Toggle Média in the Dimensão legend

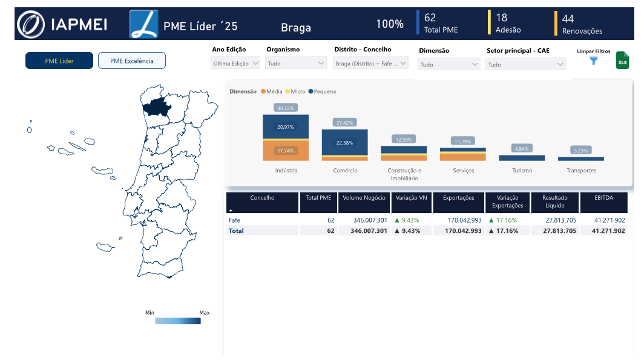[x=272, y=91]
